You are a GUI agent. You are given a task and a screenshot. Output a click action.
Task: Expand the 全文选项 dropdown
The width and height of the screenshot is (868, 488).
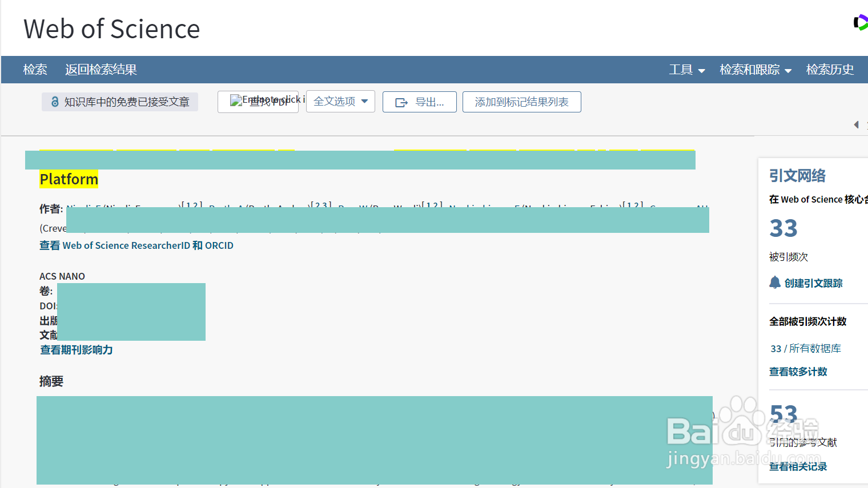[340, 101]
